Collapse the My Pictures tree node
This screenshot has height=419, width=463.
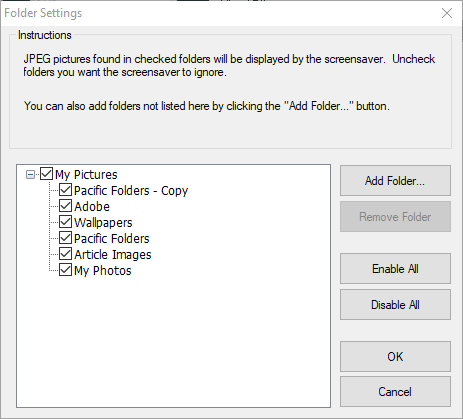(x=30, y=174)
